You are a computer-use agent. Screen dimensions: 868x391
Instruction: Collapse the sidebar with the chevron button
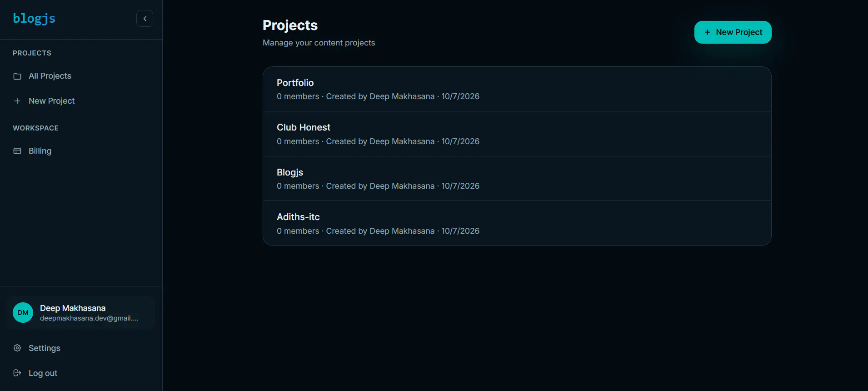[x=145, y=19]
